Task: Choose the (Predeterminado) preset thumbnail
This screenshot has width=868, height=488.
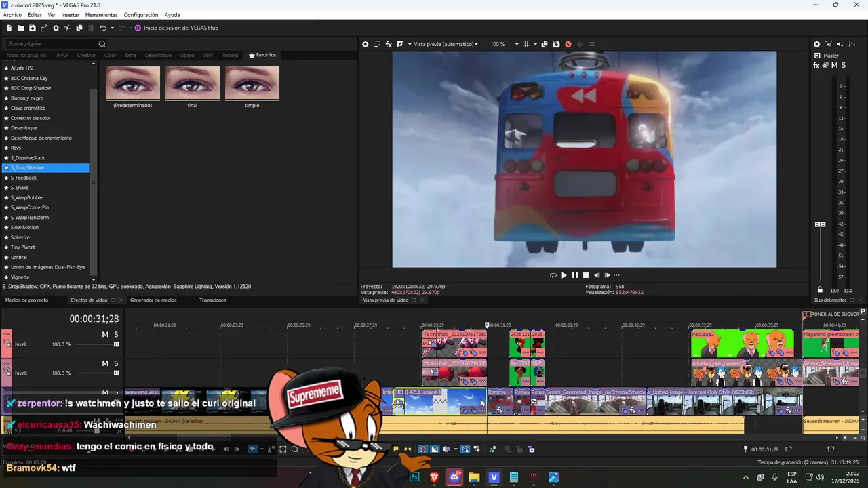Action: click(x=133, y=83)
